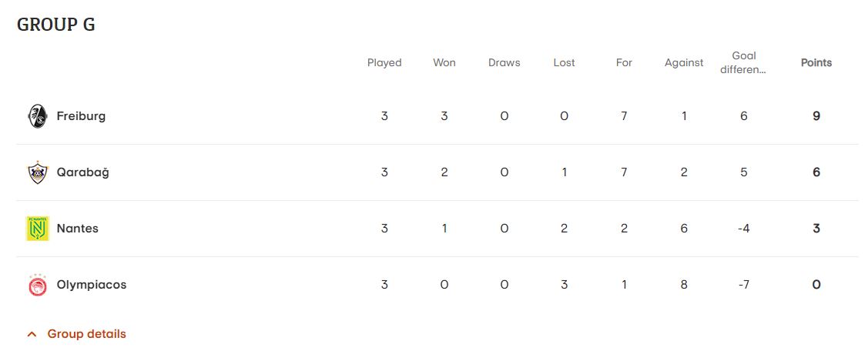Collapse the Group details chevron arrow
Screen dimensions: 868x351
32,334
